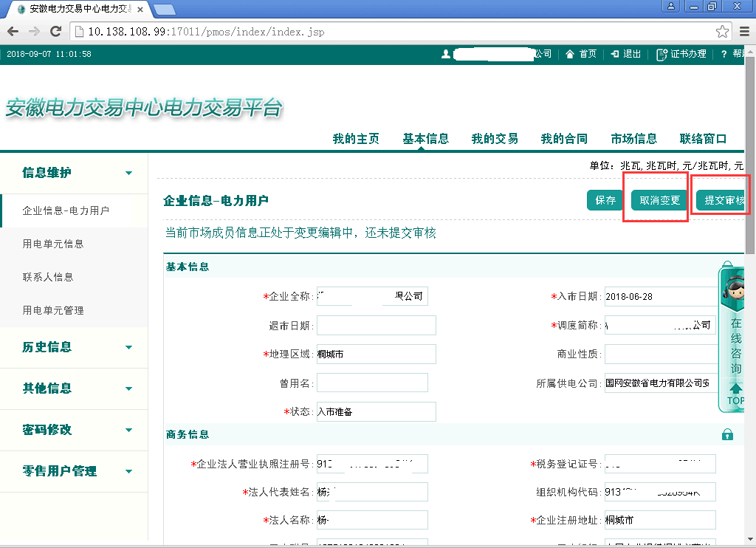Image resolution: width=756 pixels, height=548 pixels.
Task: Open the 市场信息 navigation tab
Action: coord(633,139)
